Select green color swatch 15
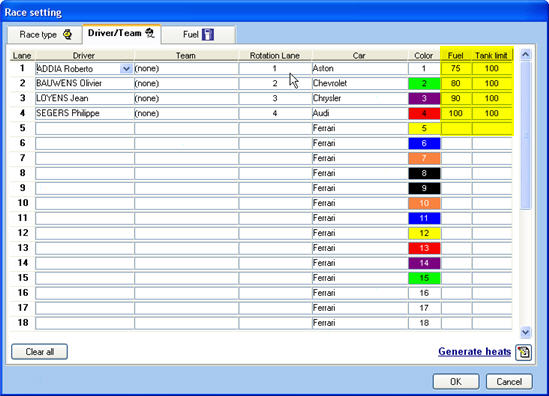Screen dimensions: 549x396 click(x=424, y=278)
